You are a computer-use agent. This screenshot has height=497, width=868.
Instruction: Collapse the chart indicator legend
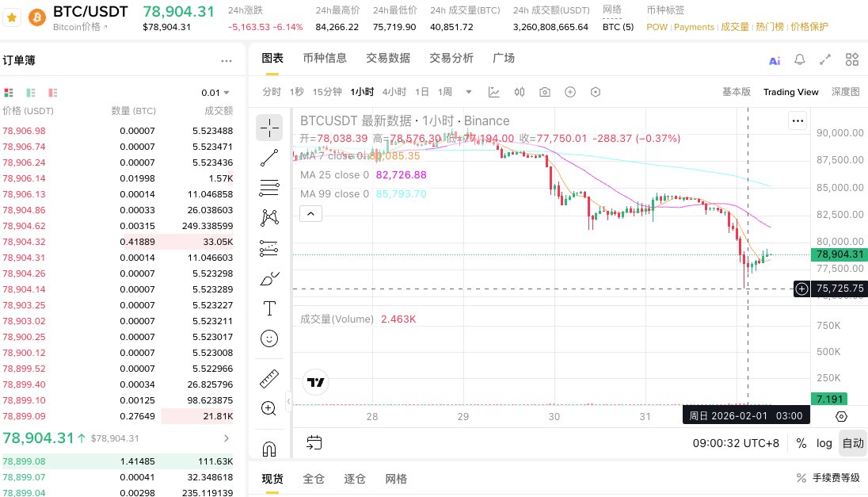coord(310,214)
